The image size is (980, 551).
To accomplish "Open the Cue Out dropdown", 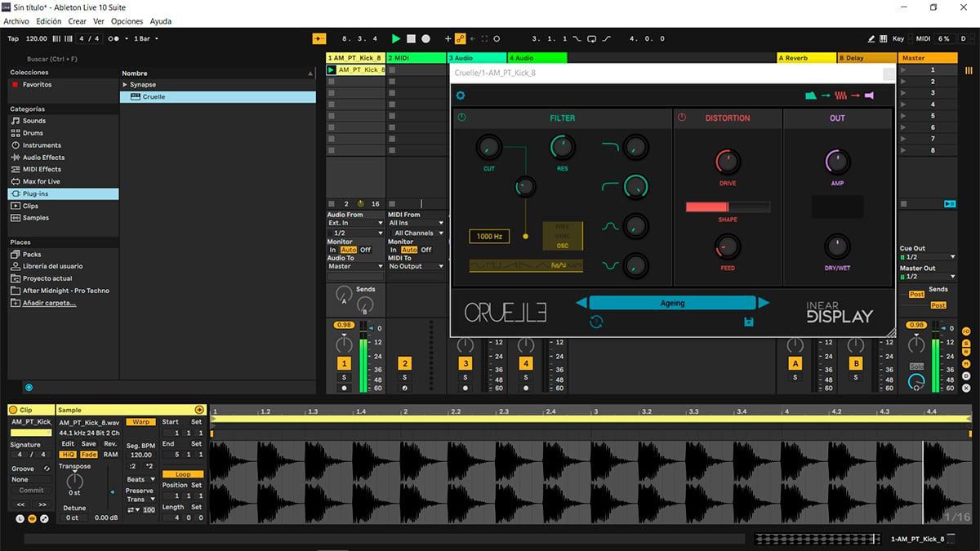I will 927,257.
